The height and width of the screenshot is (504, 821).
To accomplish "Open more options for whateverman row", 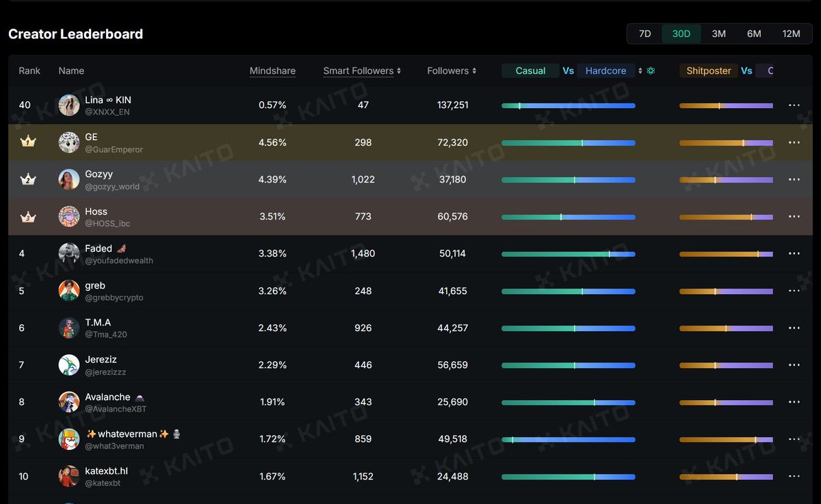I will click(794, 439).
